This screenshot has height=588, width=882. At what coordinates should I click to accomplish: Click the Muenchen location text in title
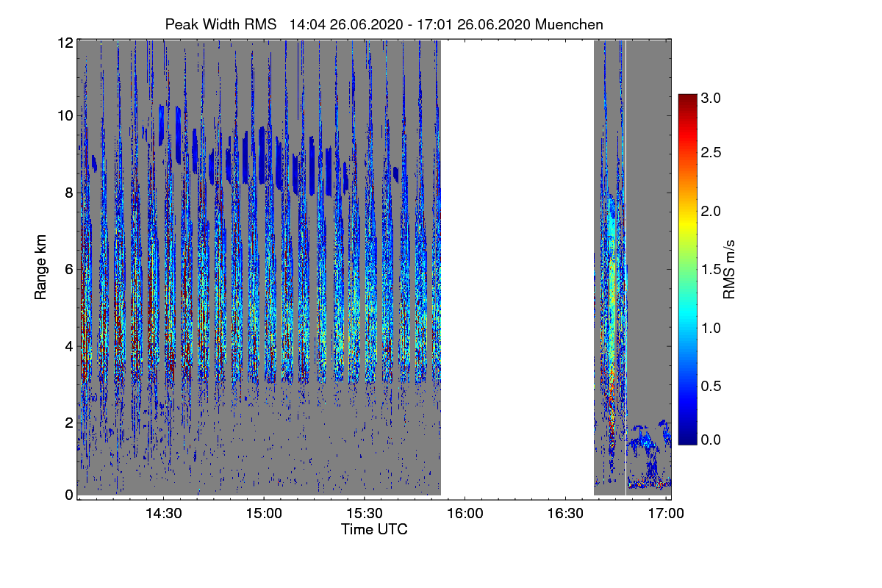click(570, 24)
